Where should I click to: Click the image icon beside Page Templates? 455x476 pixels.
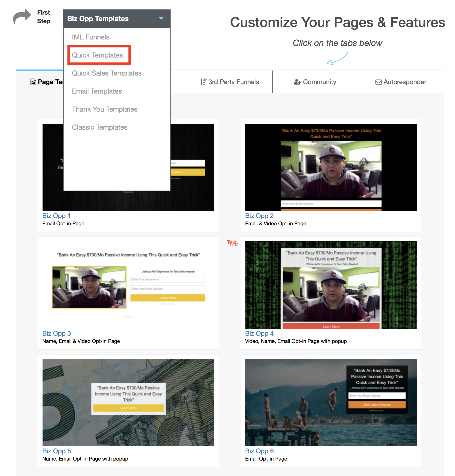click(x=33, y=82)
